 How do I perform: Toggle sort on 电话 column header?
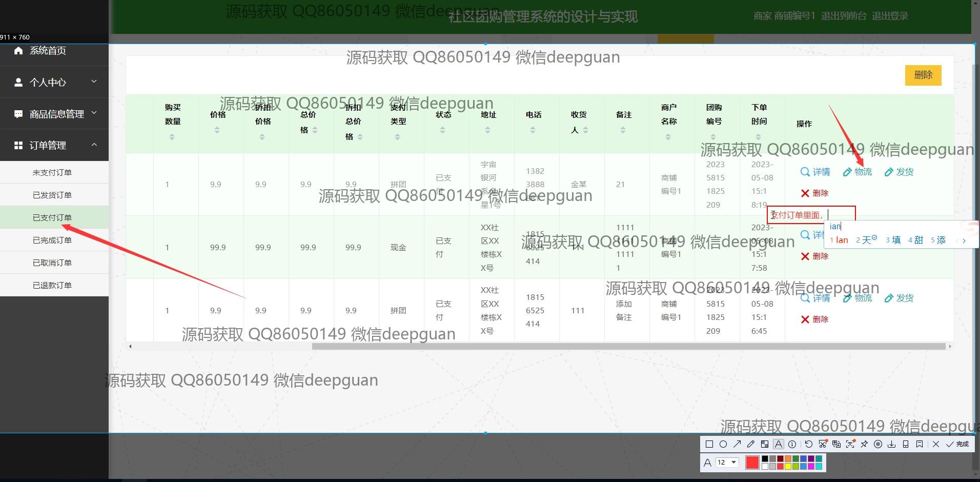coord(533,130)
